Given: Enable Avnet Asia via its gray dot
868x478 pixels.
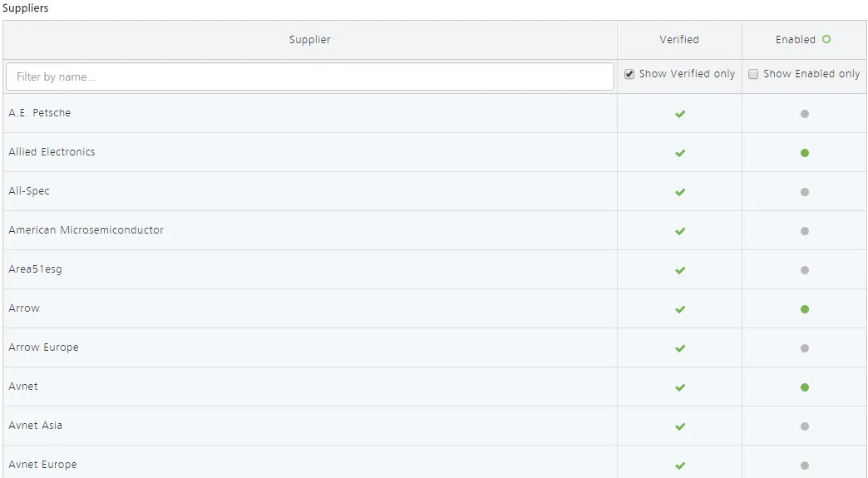Looking at the screenshot, I should coord(805,426).
